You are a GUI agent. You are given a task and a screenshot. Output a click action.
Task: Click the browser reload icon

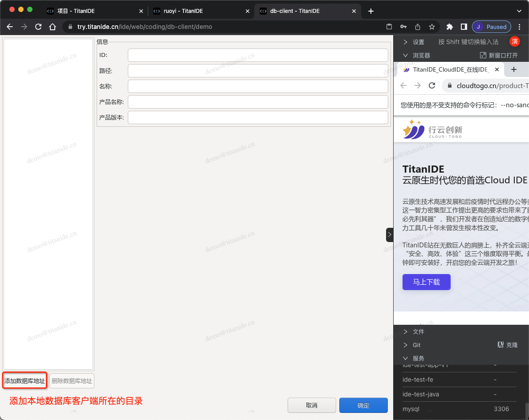click(38, 27)
